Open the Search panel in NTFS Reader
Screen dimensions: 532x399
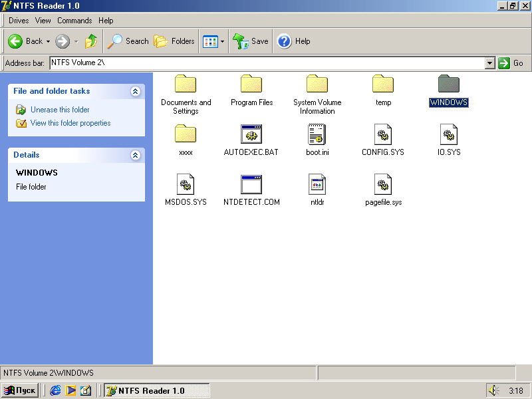[x=128, y=41]
